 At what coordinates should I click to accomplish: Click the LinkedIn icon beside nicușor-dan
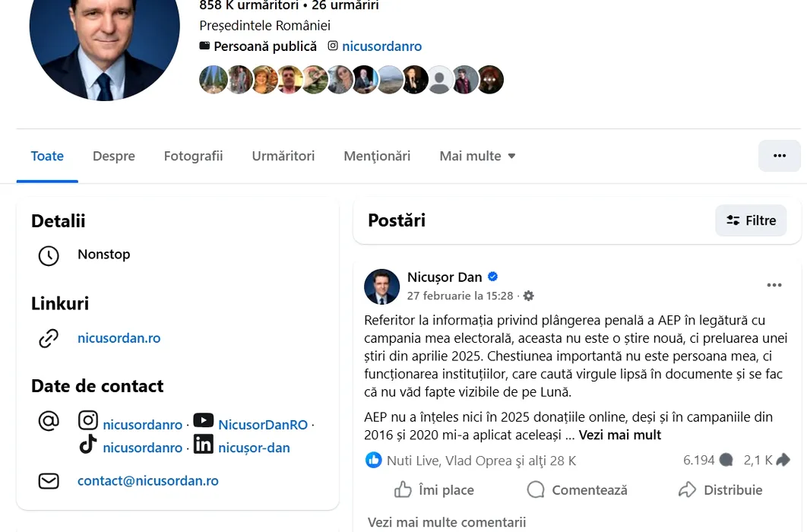tap(204, 444)
